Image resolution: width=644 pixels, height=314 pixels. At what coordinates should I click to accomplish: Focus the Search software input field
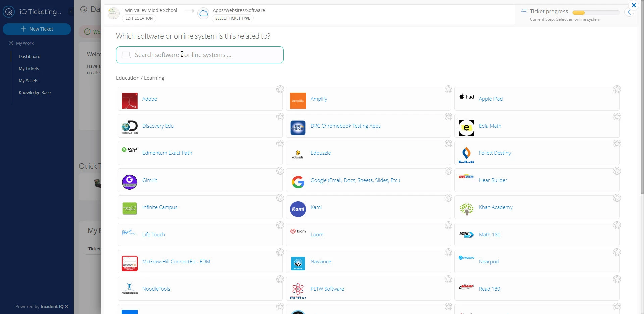[200, 55]
